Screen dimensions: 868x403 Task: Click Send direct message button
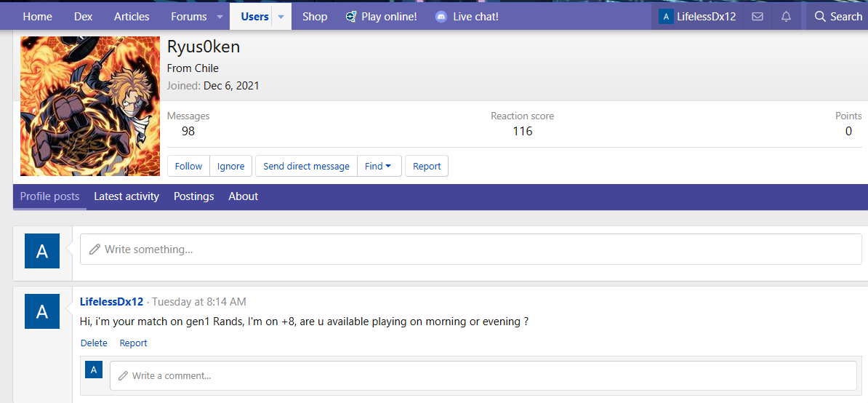(306, 166)
